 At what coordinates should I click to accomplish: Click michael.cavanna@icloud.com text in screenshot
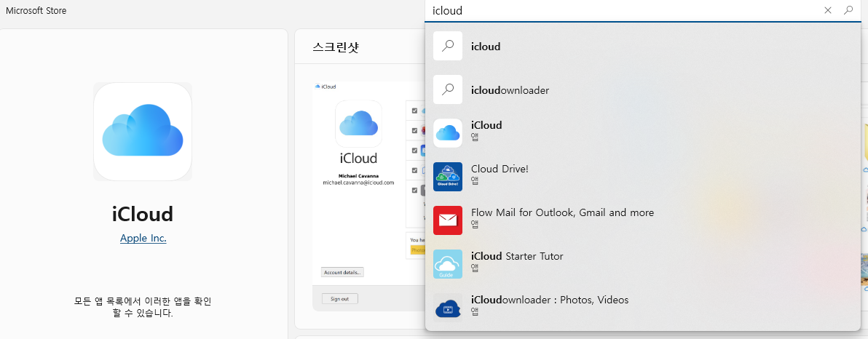tap(358, 182)
